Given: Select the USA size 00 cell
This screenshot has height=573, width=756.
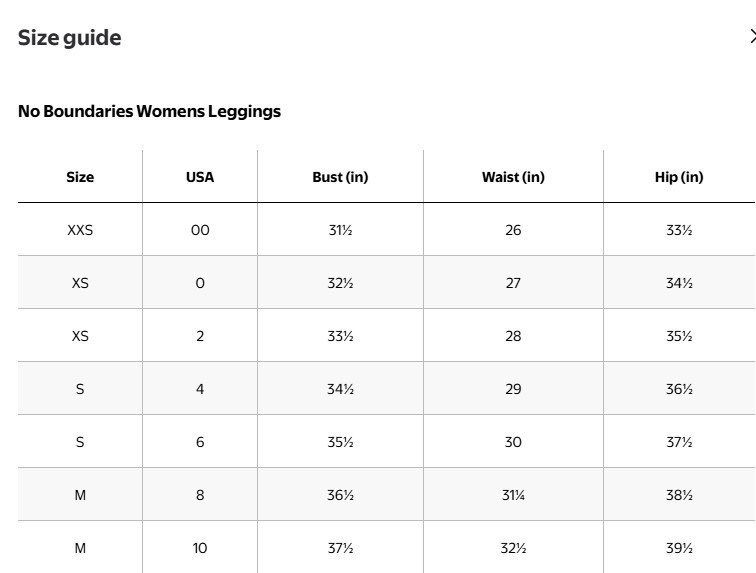Looking at the screenshot, I should [x=200, y=230].
